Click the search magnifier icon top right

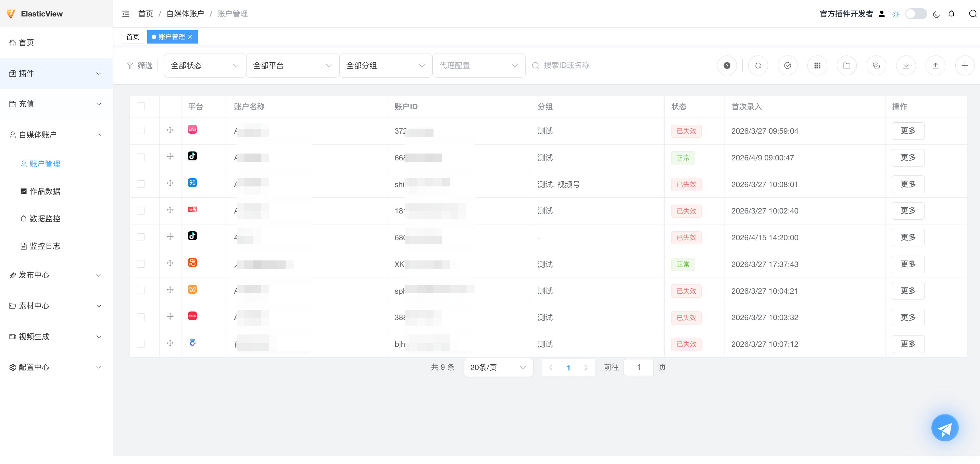tap(972, 14)
